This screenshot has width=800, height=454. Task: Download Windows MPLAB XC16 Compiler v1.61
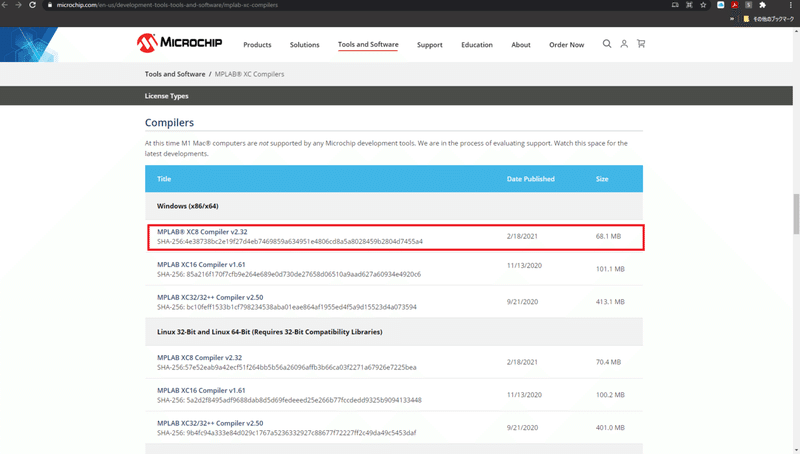tap(201, 265)
